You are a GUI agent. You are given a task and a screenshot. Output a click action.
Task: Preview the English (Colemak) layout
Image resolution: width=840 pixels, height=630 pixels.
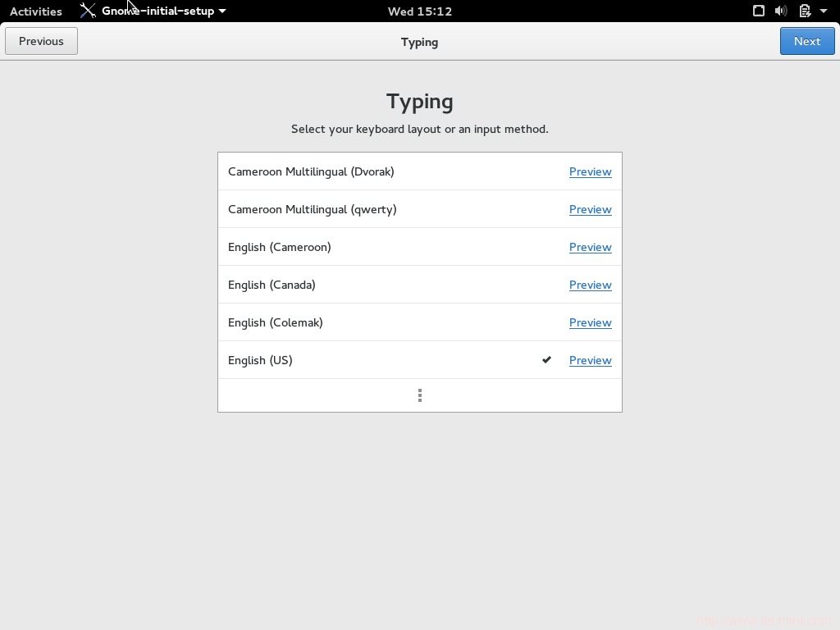(590, 322)
